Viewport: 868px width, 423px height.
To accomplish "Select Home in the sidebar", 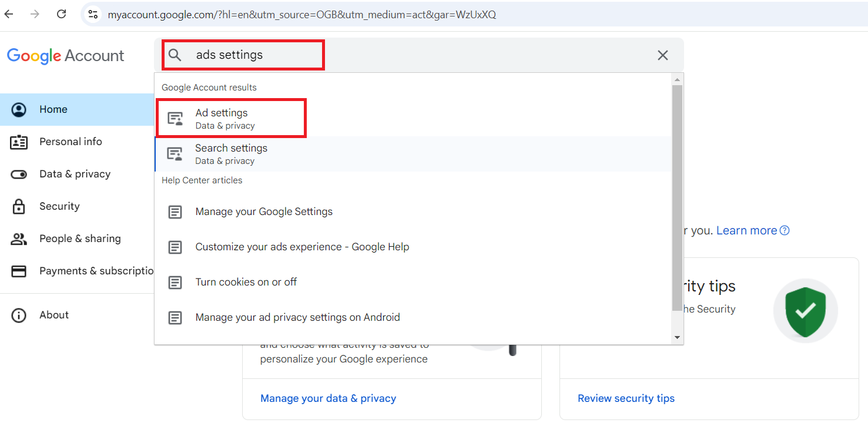I will [x=77, y=109].
